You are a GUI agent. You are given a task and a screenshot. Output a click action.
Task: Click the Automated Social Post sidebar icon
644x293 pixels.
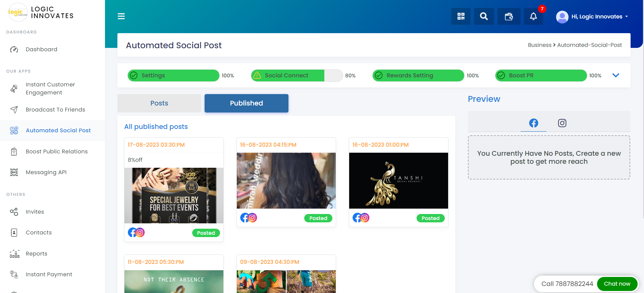[14, 131]
